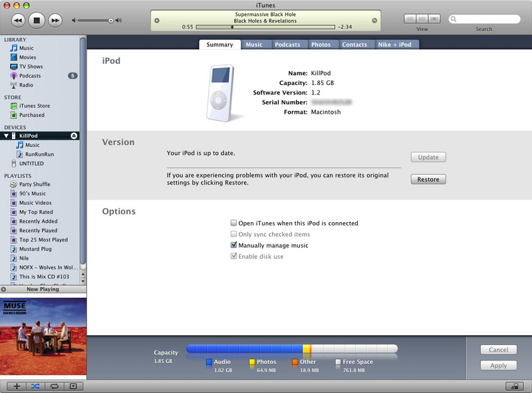Click the left arrow in the song display

coord(157,21)
